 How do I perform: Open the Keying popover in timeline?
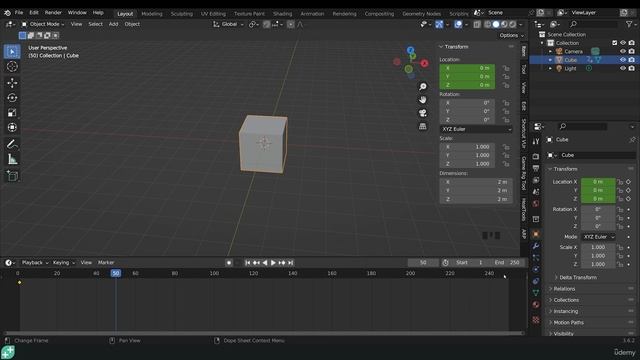pyautogui.click(x=63, y=262)
